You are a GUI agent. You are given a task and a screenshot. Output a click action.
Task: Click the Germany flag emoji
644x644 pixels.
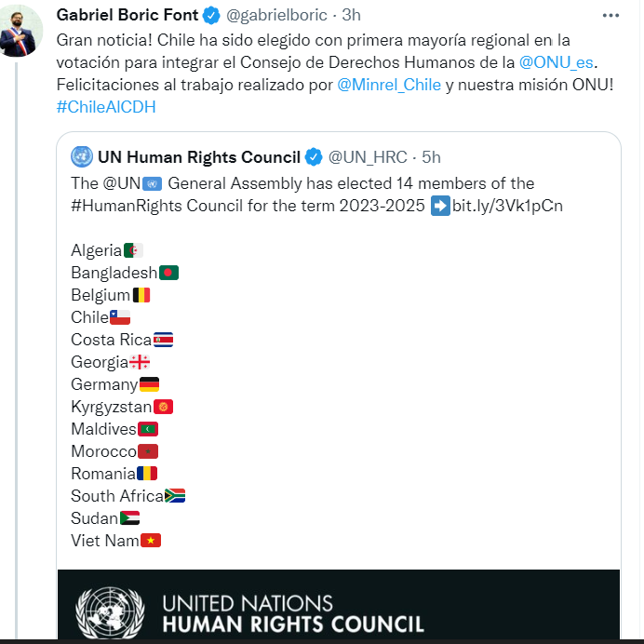149,384
